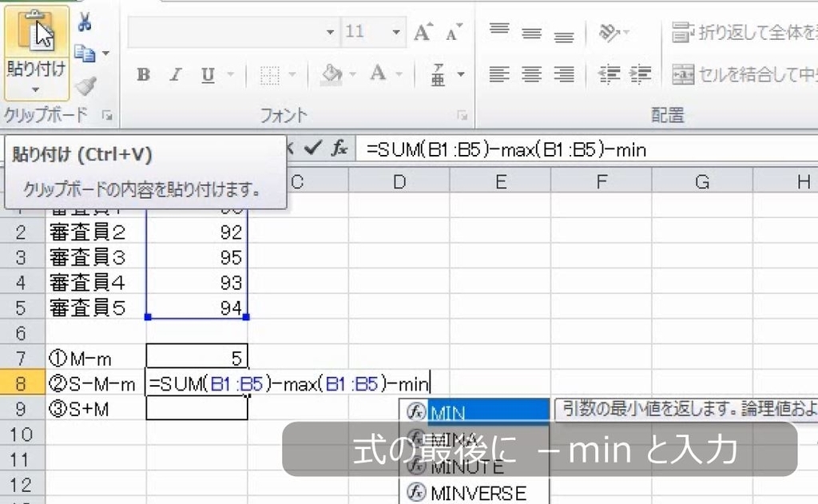Select row 2 header

pos(22,232)
